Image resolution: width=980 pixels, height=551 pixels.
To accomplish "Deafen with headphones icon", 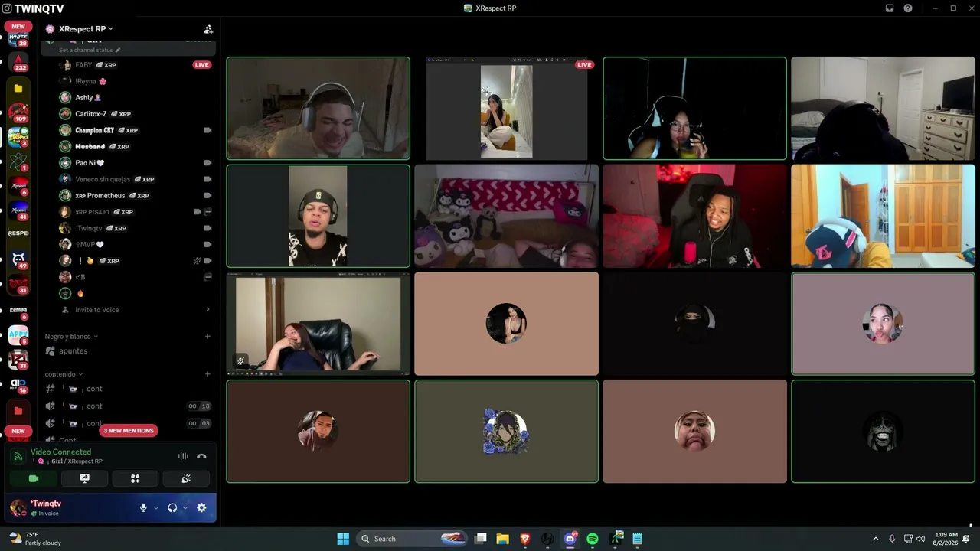I will click(172, 507).
